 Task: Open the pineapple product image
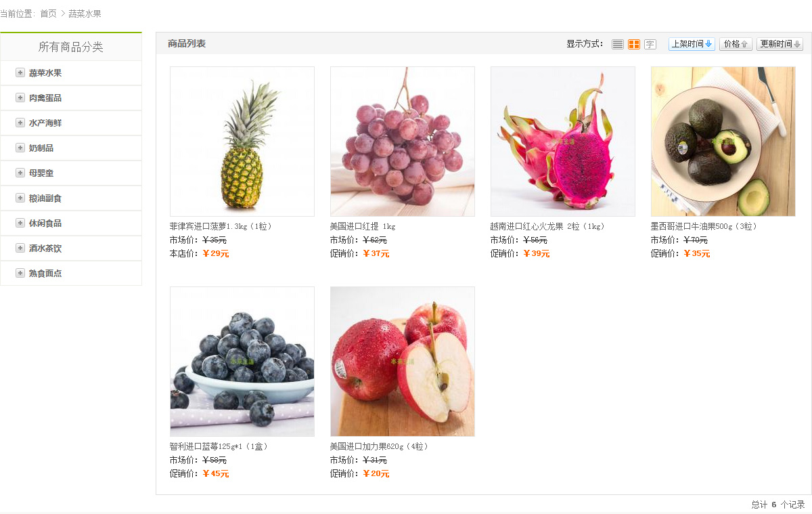click(242, 142)
